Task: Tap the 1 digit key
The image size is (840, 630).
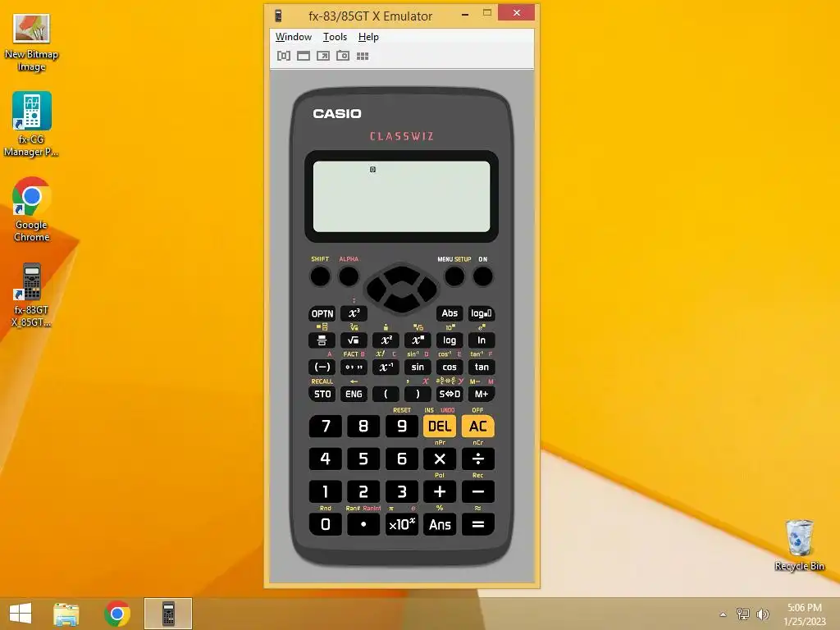Action: click(x=325, y=492)
